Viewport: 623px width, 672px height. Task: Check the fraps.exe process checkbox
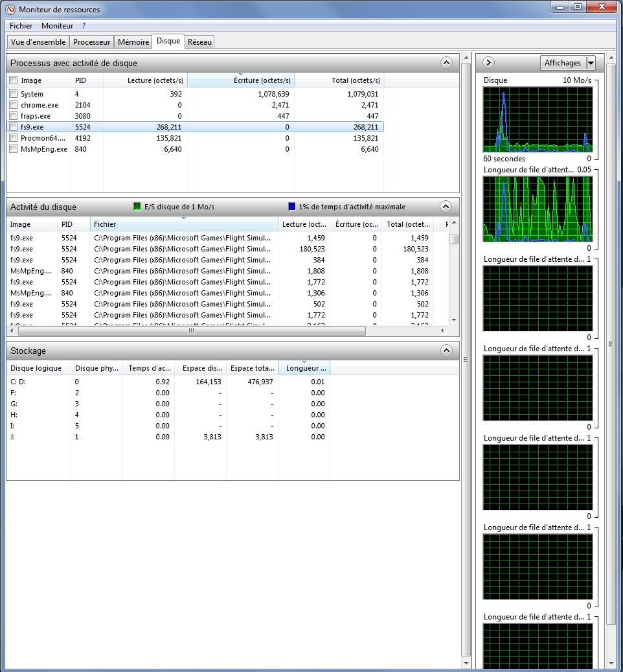point(14,116)
